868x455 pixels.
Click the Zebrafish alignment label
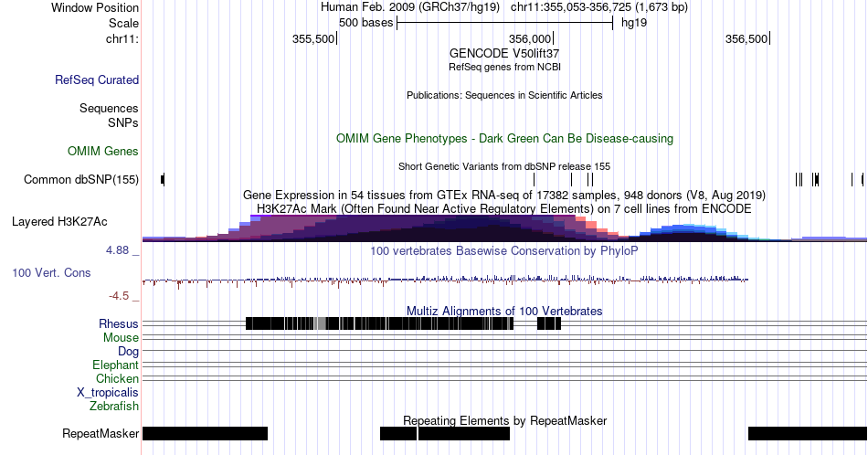point(114,407)
